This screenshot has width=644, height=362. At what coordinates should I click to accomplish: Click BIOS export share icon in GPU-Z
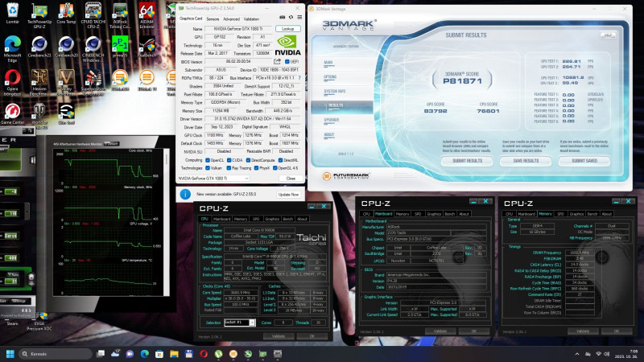pyautogui.click(x=277, y=62)
